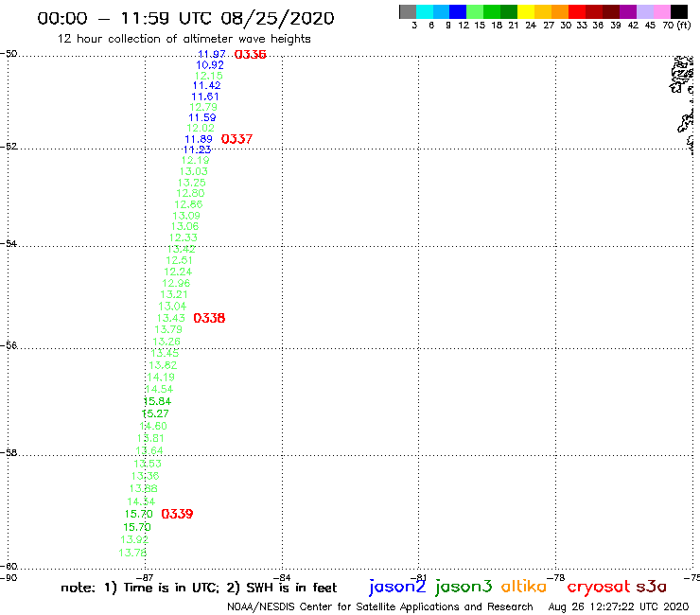Image resolution: width=700 pixels, height=615 pixels.
Task: Pick the bright red legend swatch
Action: pos(576,11)
